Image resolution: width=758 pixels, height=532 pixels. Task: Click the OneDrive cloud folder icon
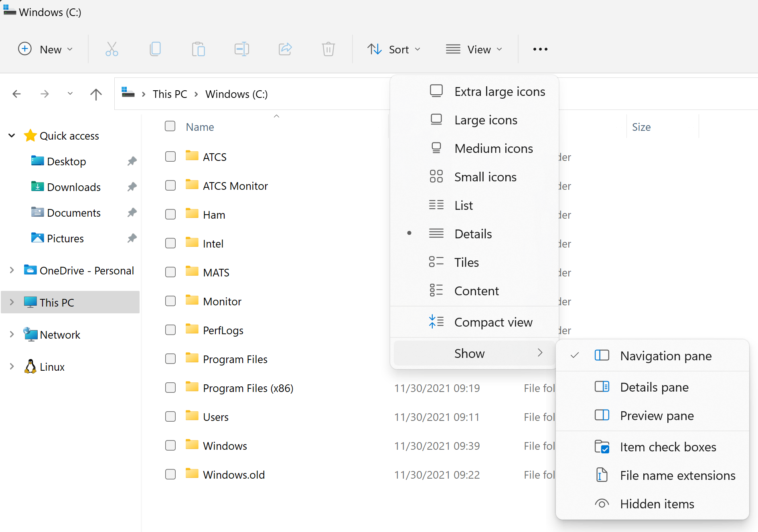point(30,270)
